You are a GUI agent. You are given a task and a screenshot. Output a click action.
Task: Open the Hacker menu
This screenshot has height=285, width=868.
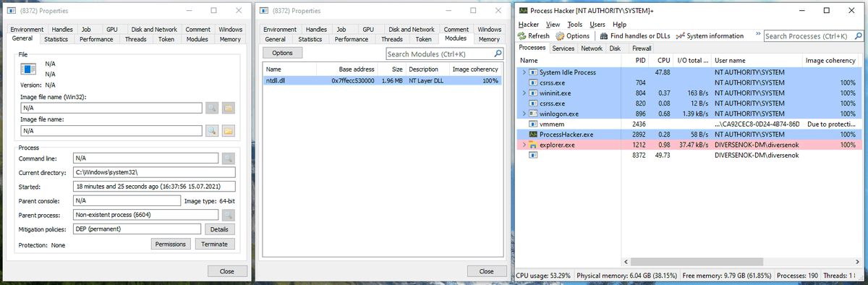[529, 25]
